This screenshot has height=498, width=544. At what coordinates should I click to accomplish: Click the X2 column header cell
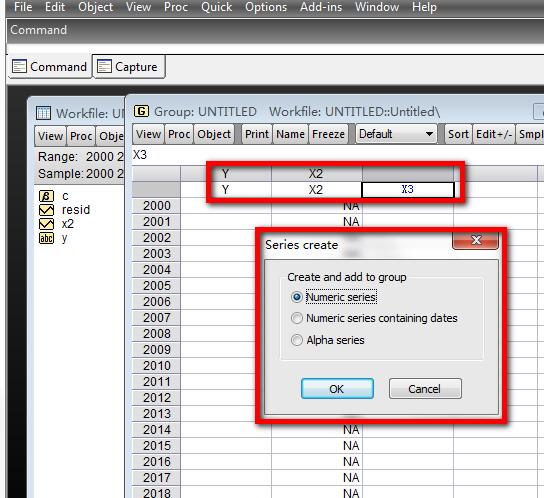316,174
